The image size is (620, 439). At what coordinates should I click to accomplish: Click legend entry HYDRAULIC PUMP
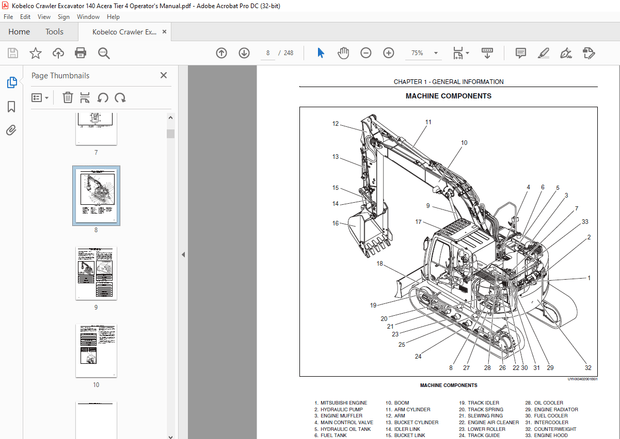341,409
